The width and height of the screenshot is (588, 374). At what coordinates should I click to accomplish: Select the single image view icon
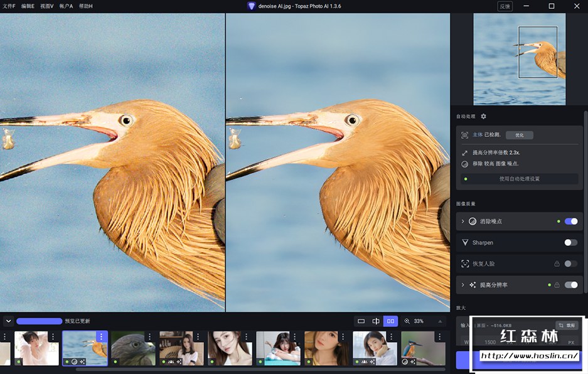pyautogui.click(x=361, y=321)
